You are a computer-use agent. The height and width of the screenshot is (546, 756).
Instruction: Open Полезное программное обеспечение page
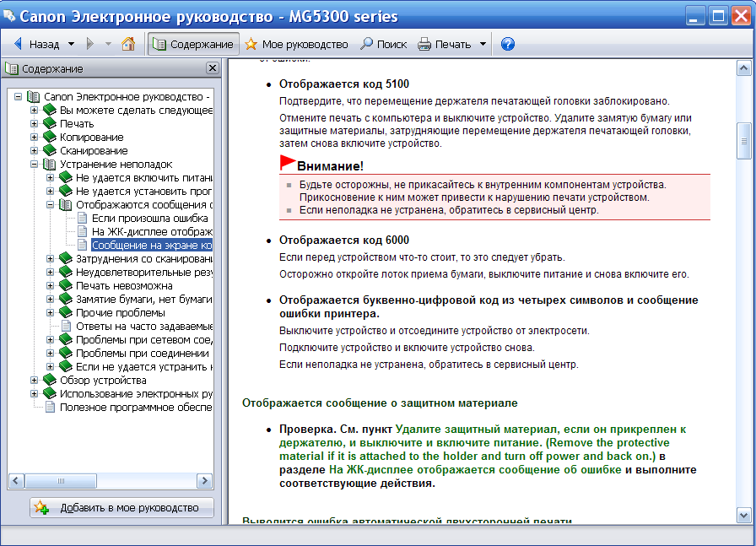pos(136,407)
